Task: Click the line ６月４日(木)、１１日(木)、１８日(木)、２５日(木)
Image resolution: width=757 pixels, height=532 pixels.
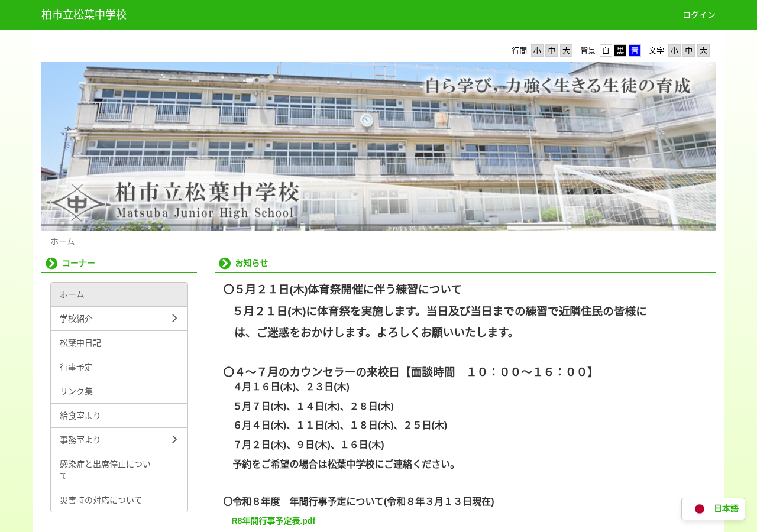Action: tap(340, 426)
